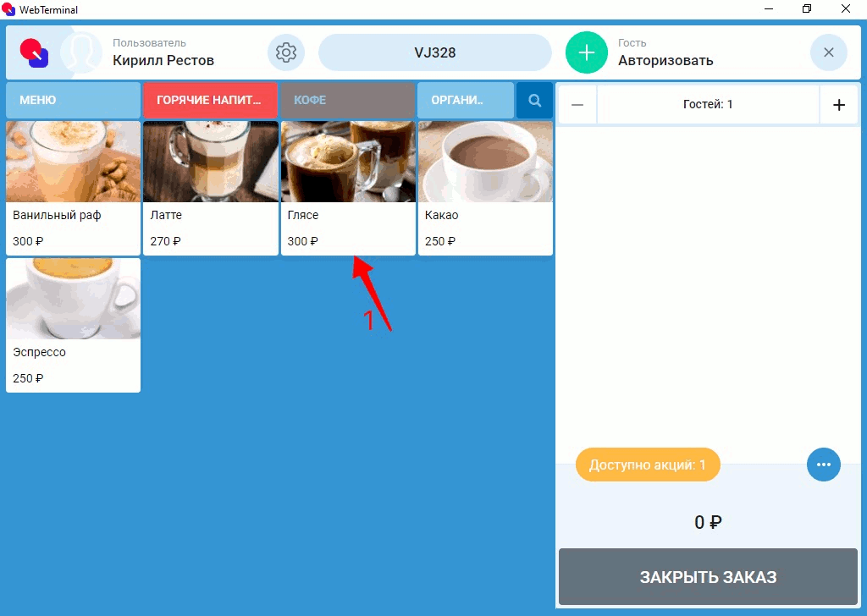
Task: Select the МЕНЮ category tab
Action: coord(73,100)
